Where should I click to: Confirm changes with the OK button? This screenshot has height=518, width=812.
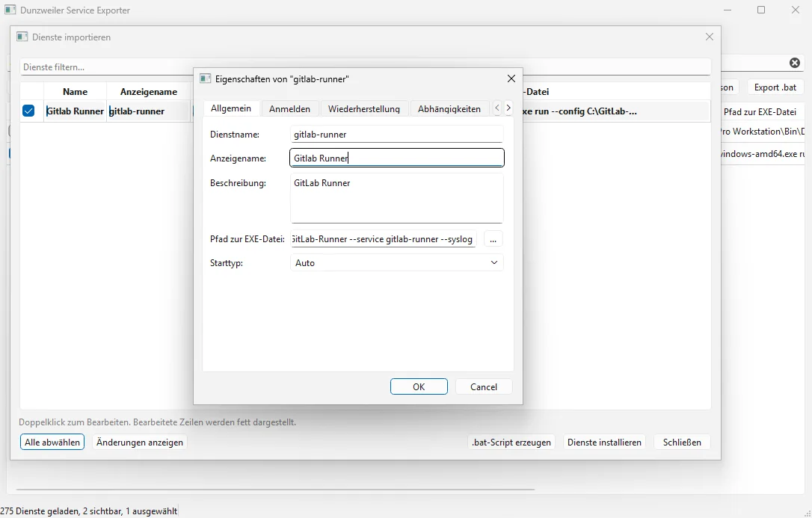(419, 386)
